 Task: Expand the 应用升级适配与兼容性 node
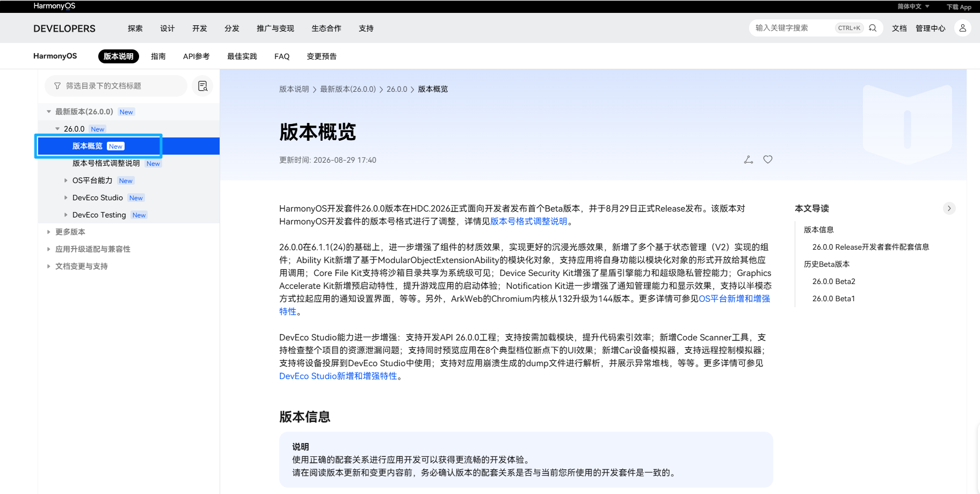pos(49,249)
